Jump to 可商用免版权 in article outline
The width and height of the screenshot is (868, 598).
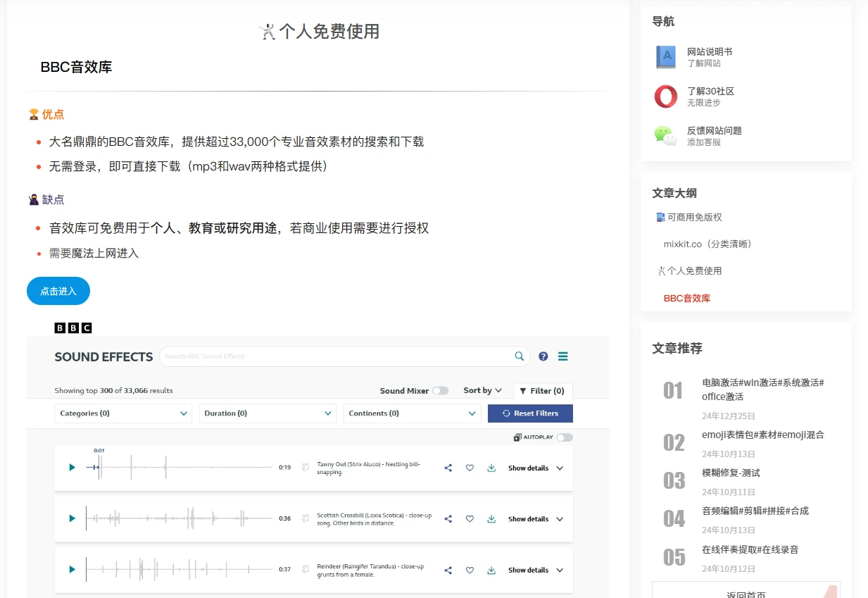[689, 218]
